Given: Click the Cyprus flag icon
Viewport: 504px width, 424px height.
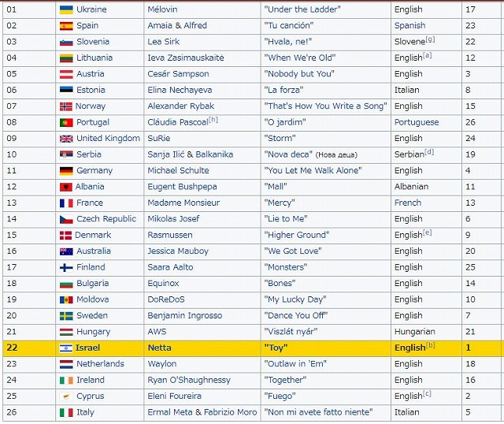Looking at the screenshot, I should point(66,396).
